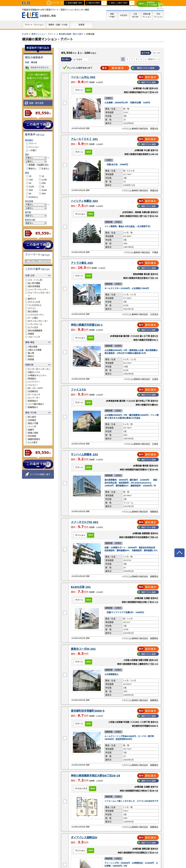Check the 一戸建て checkbox
Image resolution: width=186 pixels, height=868 pixels.
(27, 150)
